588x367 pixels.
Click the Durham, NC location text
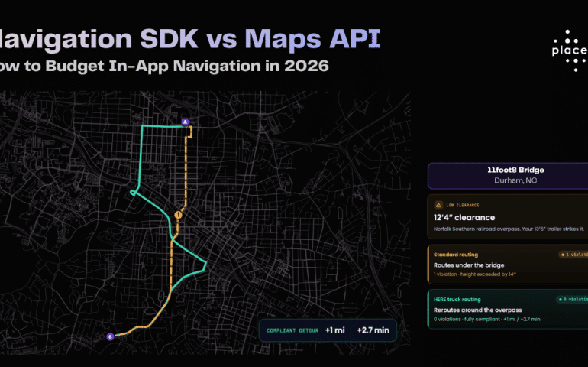click(515, 180)
